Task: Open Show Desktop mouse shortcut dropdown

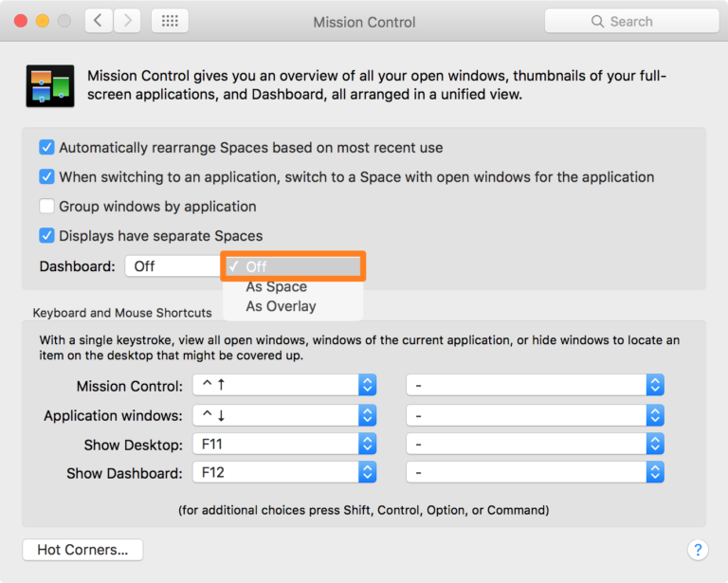Action: [x=535, y=445]
